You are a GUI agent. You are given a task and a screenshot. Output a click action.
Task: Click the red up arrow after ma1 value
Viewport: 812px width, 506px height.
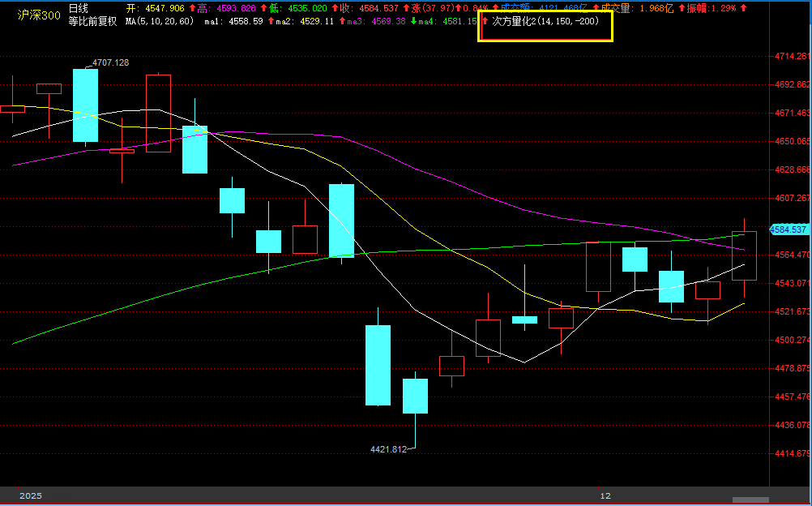pos(271,21)
